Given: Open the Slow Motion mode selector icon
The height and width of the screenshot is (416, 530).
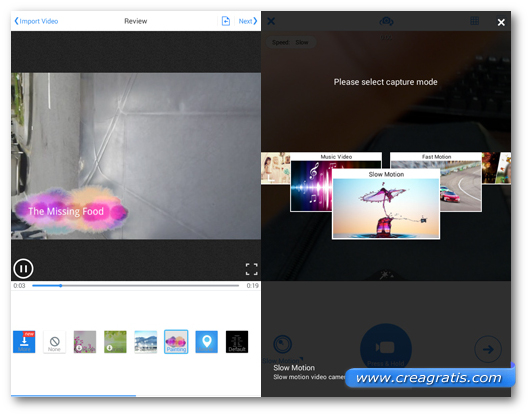Looking at the screenshot, I should (283, 344).
